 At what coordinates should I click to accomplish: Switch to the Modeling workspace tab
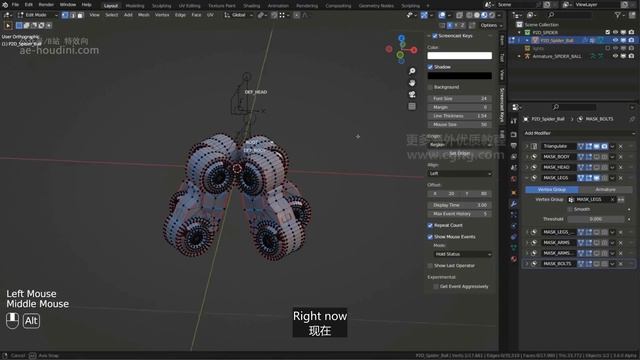(x=135, y=6)
